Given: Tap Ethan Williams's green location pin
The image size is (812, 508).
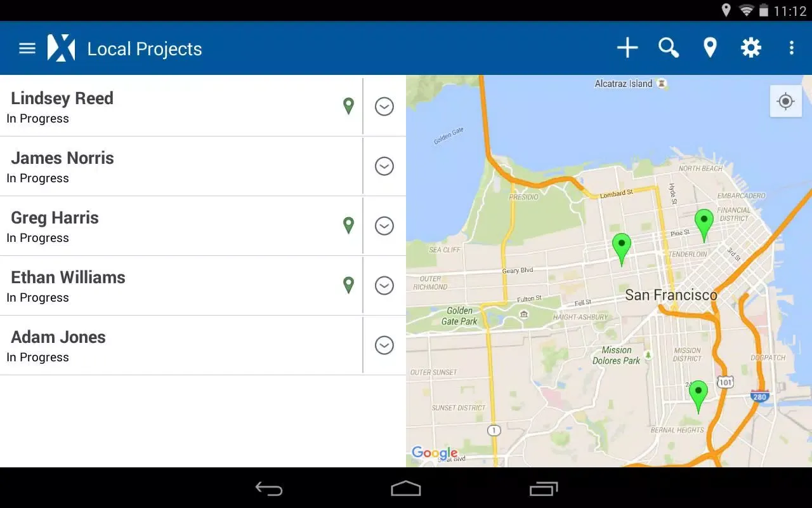Looking at the screenshot, I should point(348,285).
